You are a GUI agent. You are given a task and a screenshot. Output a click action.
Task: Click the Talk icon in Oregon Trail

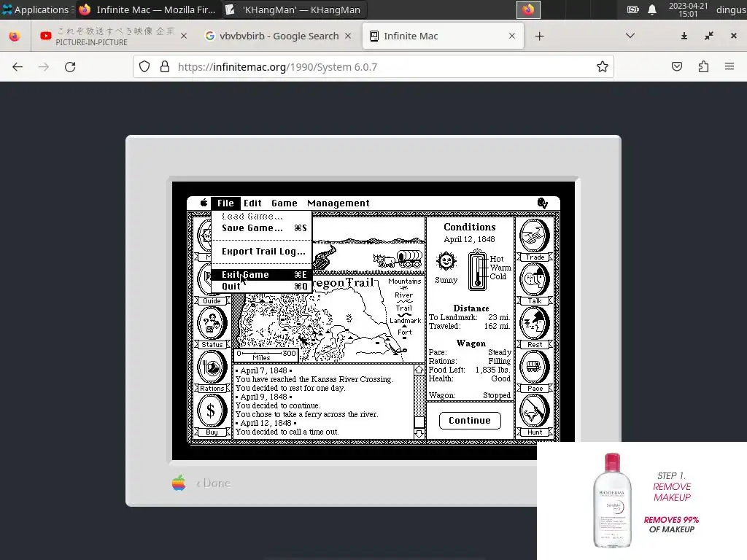coord(535,279)
